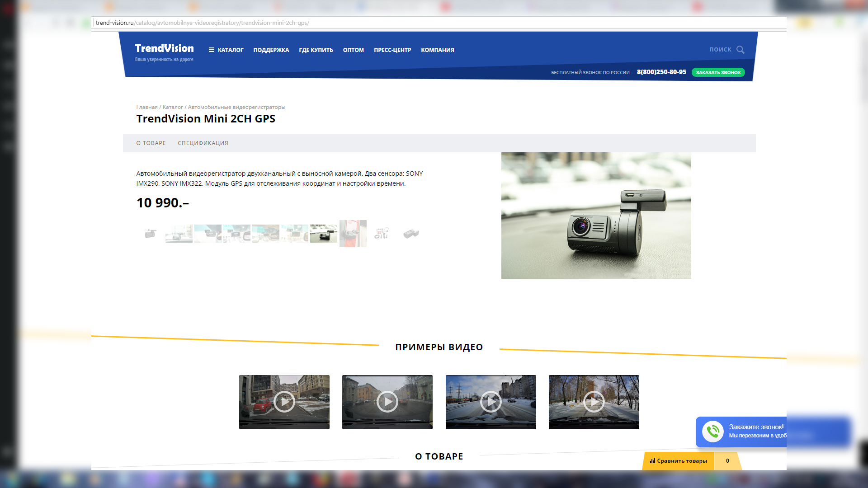Screen dimensions: 868x488
Task: Click the Главная breadcrumb link
Action: pos(147,107)
